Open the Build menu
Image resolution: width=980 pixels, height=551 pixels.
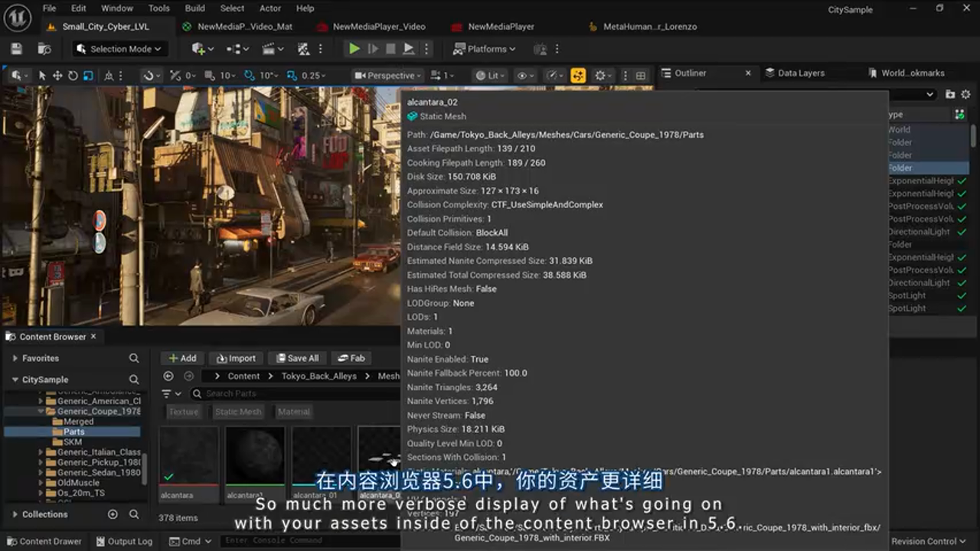pyautogui.click(x=194, y=8)
